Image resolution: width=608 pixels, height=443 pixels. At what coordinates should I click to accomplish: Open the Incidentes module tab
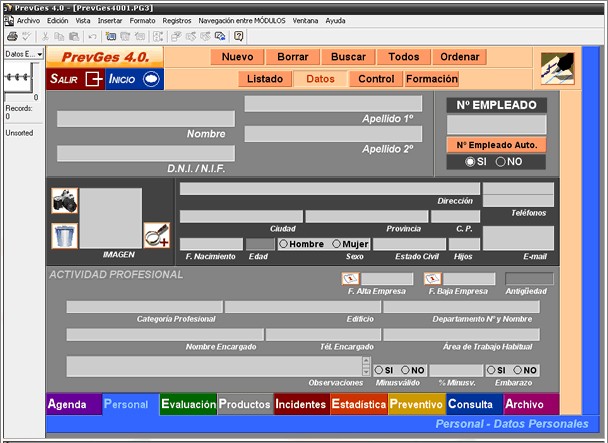(x=301, y=404)
